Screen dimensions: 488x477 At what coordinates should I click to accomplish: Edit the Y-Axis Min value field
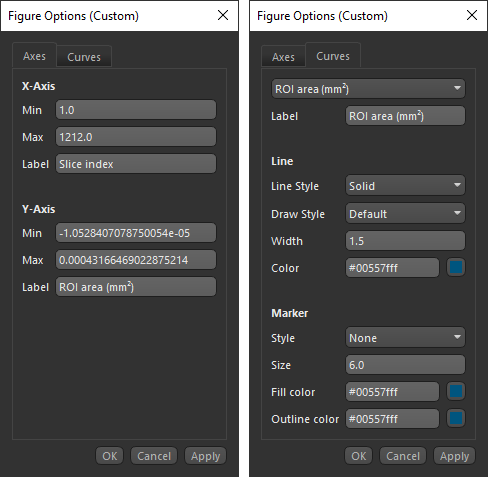coord(136,233)
